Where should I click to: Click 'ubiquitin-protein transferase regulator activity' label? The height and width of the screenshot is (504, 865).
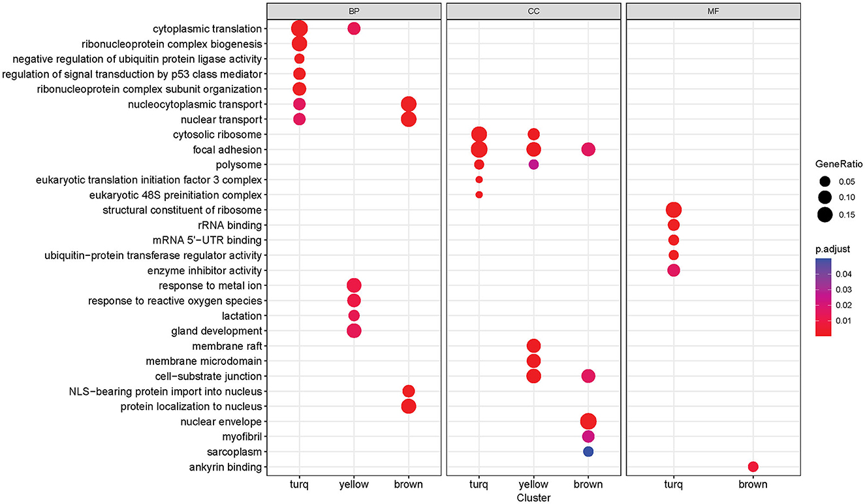(x=154, y=255)
